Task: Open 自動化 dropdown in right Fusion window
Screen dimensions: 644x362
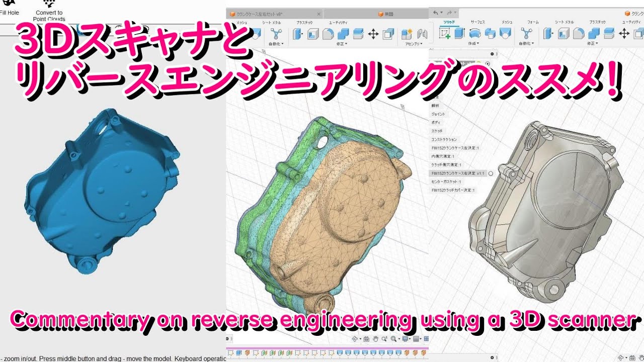Action: coord(526,44)
